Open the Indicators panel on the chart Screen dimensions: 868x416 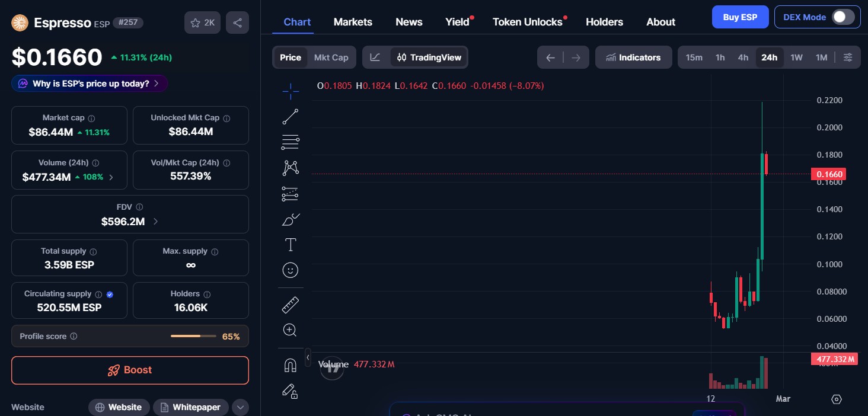pyautogui.click(x=633, y=57)
